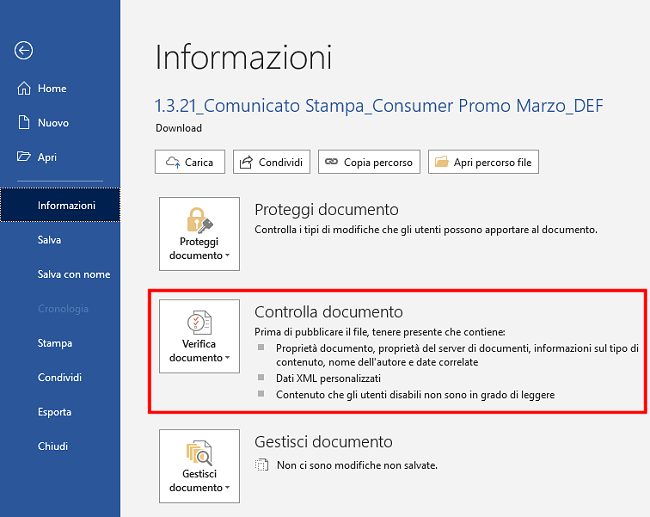Click the Gestisci documento section heading

pos(323,442)
